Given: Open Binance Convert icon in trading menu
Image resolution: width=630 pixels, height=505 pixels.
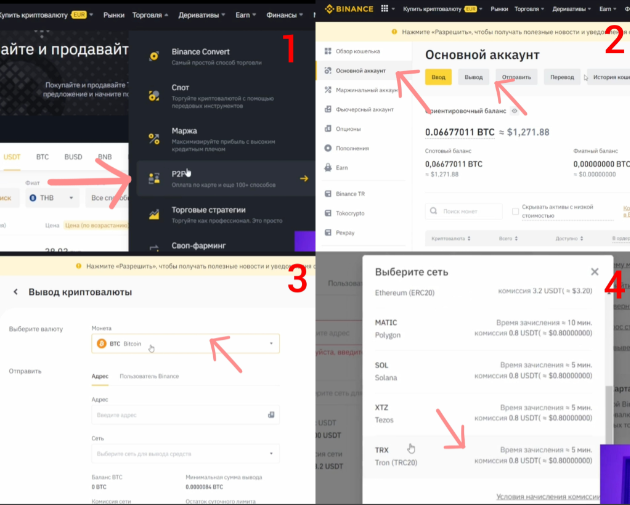Looking at the screenshot, I should point(153,56).
